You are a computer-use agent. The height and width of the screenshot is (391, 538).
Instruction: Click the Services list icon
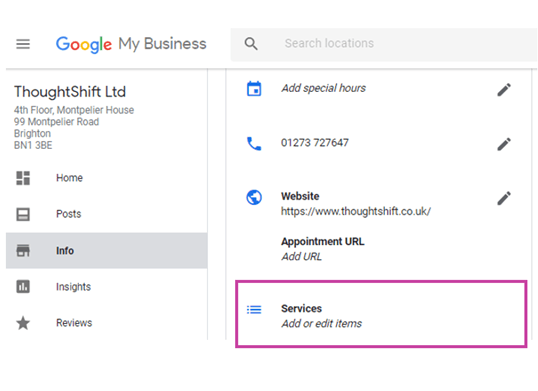coord(254,310)
